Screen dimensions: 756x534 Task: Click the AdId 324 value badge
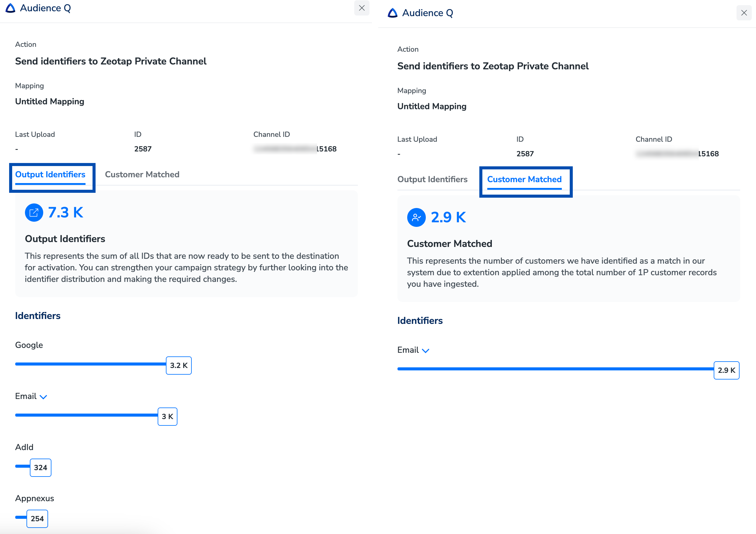pos(40,467)
